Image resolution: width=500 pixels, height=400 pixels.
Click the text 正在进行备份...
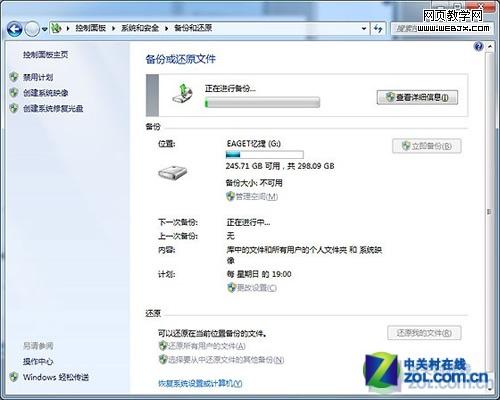tap(230, 89)
